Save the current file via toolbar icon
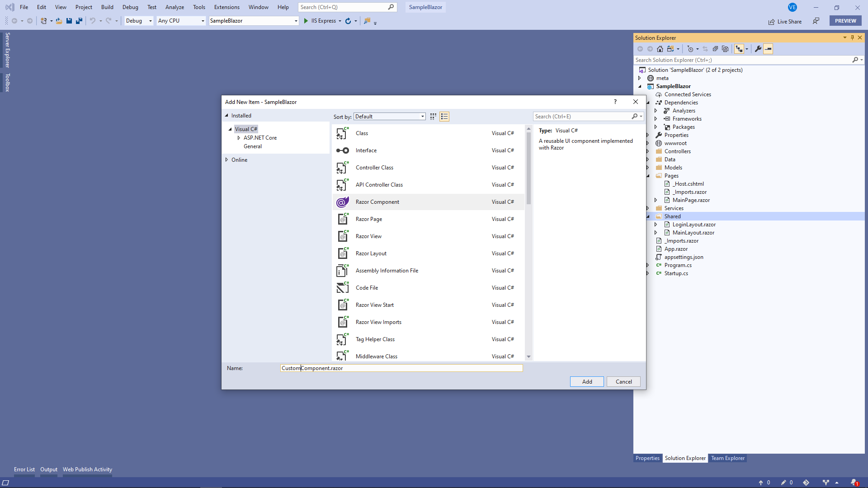 pyautogui.click(x=69, y=21)
